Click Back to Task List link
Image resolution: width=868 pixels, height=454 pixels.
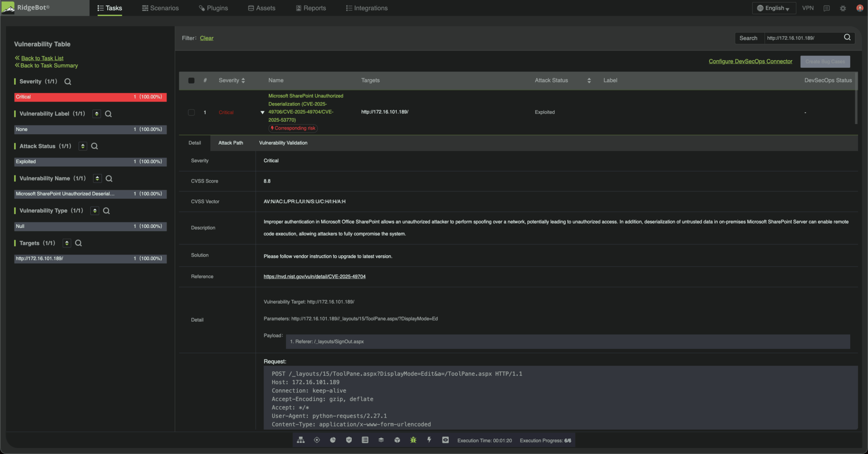[x=42, y=58]
